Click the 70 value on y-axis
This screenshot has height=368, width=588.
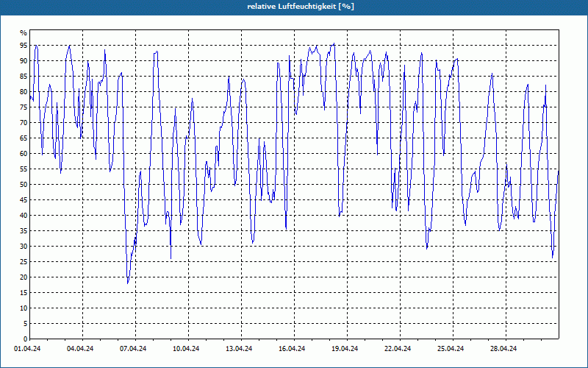click(24, 122)
